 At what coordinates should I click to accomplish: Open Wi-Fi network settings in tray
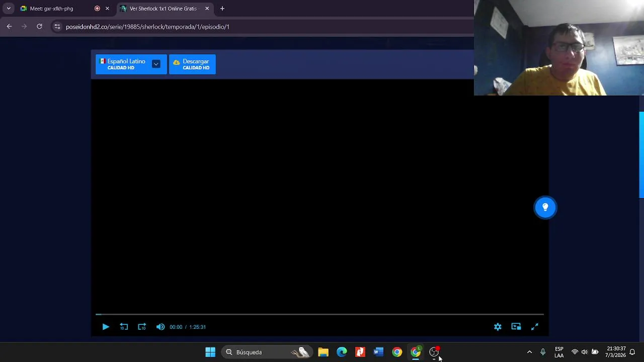click(575, 352)
